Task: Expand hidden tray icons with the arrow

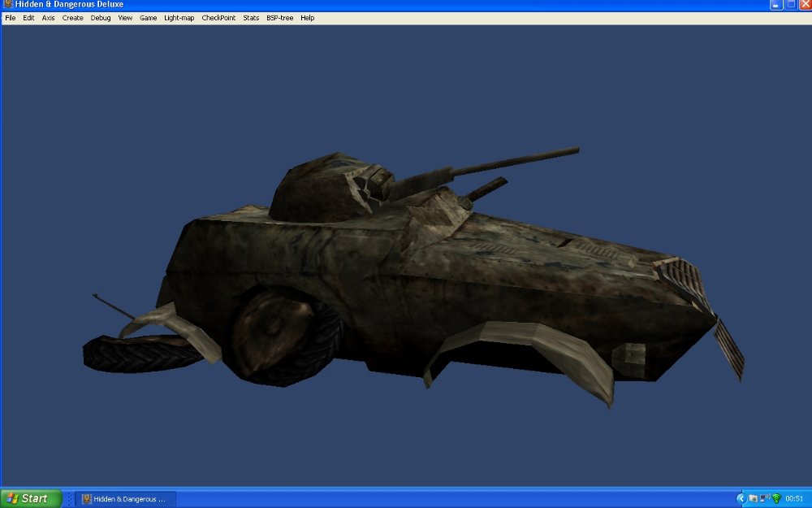Action: pos(741,499)
